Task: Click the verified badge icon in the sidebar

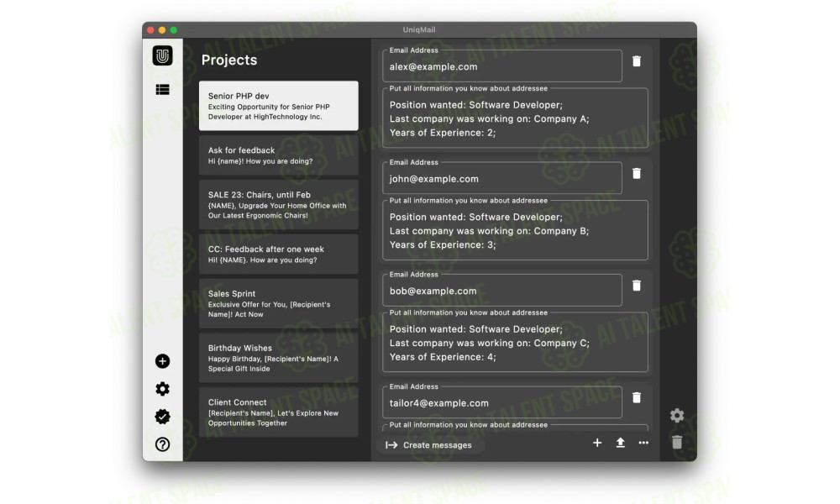Action: pos(162,417)
